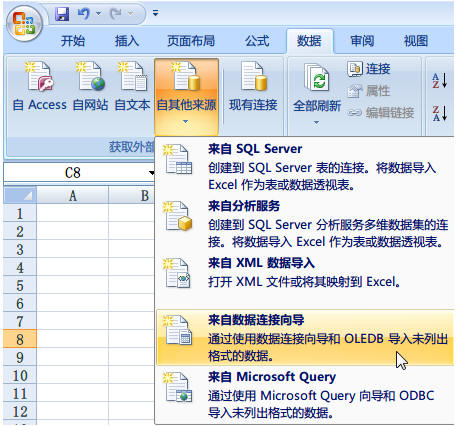The image size is (459, 426).
Task: Select the 数据 tab
Action: pyautogui.click(x=309, y=41)
